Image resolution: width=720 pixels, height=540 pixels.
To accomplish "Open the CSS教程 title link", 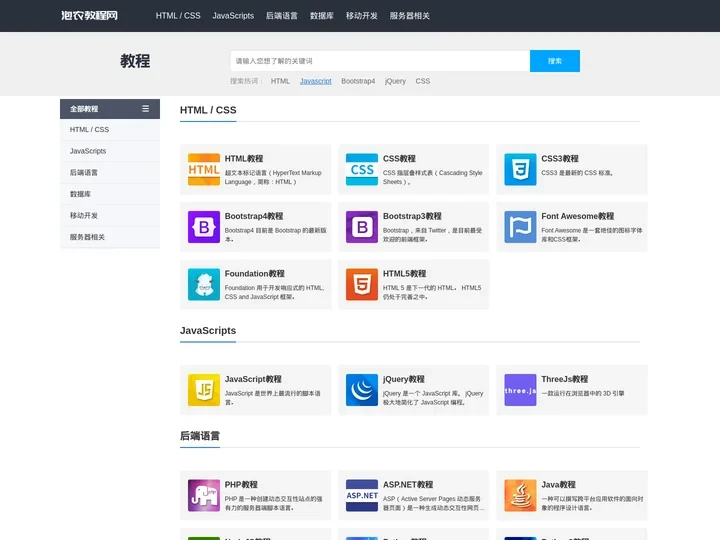I will [399, 158].
